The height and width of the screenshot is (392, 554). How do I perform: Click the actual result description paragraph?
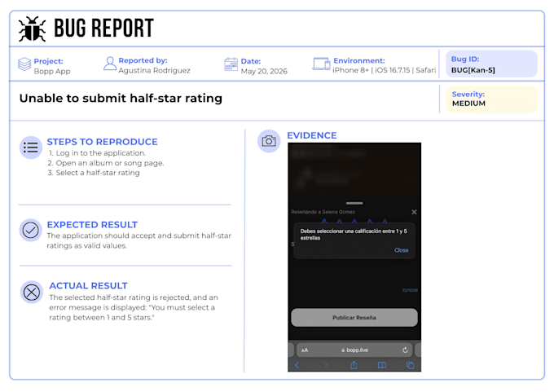click(x=134, y=307)
